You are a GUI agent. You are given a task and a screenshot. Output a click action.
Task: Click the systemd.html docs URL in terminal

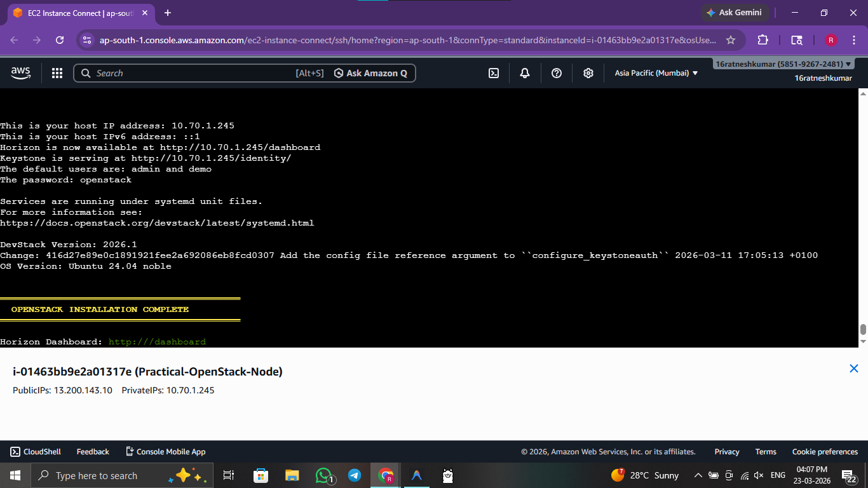coord(157,223)
